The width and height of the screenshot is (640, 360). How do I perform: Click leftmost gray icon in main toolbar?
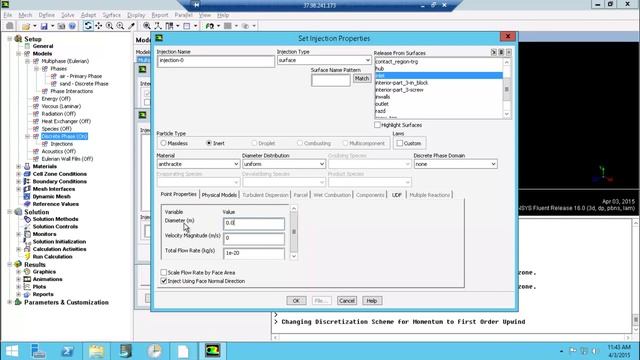pyautogui.click(x=10, y=26)
